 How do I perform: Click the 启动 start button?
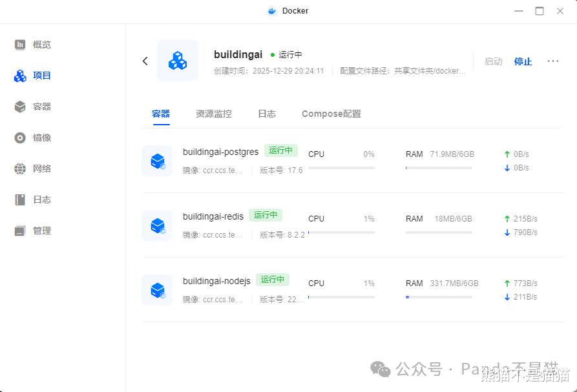point(494,61)
